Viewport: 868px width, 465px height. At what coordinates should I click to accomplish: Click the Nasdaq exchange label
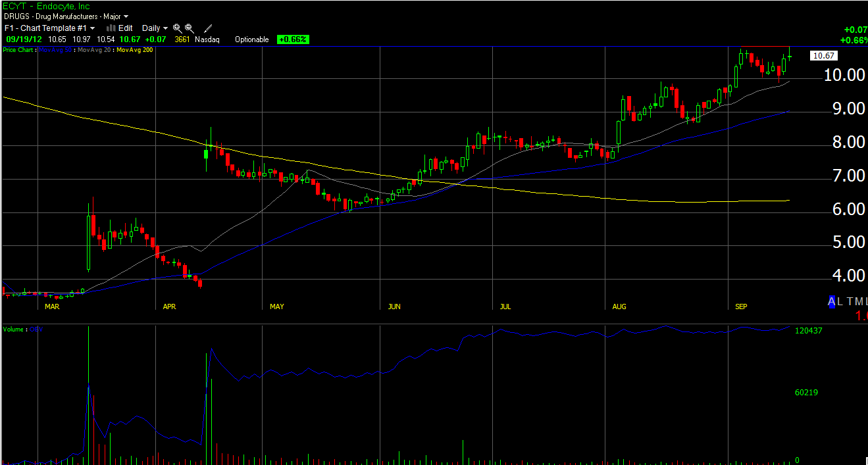click(207, 39)
